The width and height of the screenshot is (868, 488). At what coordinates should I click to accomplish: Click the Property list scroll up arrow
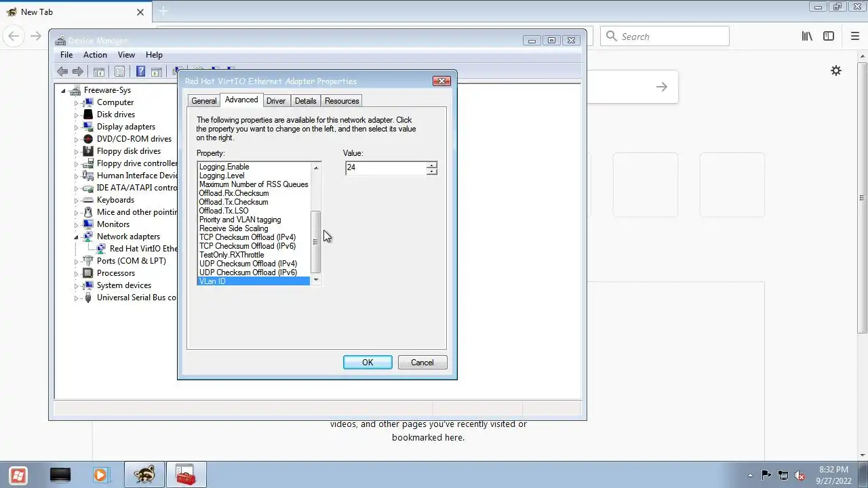click(x=315, y=167)
